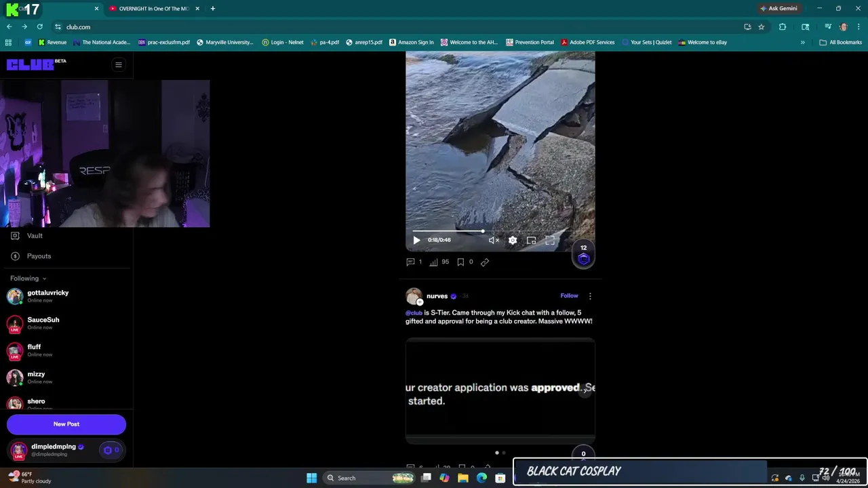
Task: Toggle the sidebar hamburger menu
Action: 118,64
